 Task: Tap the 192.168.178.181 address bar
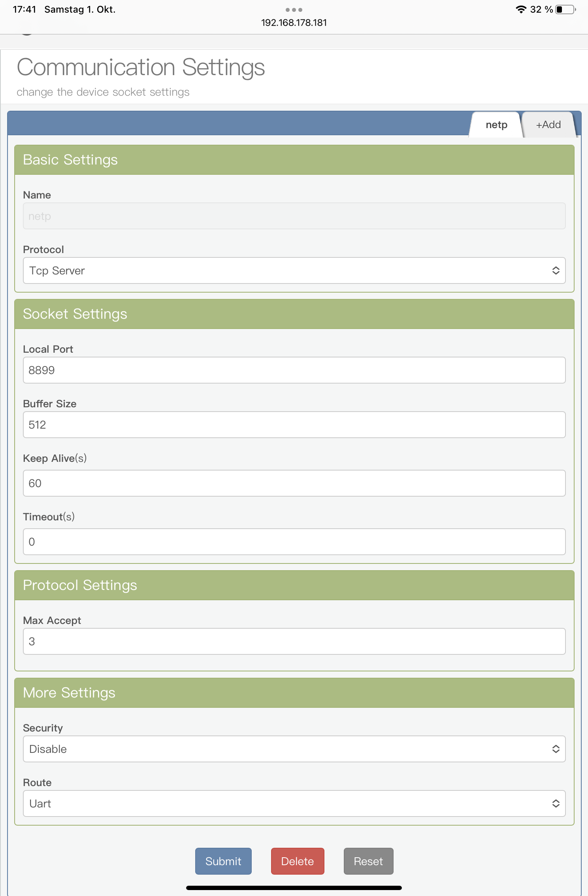294,23
